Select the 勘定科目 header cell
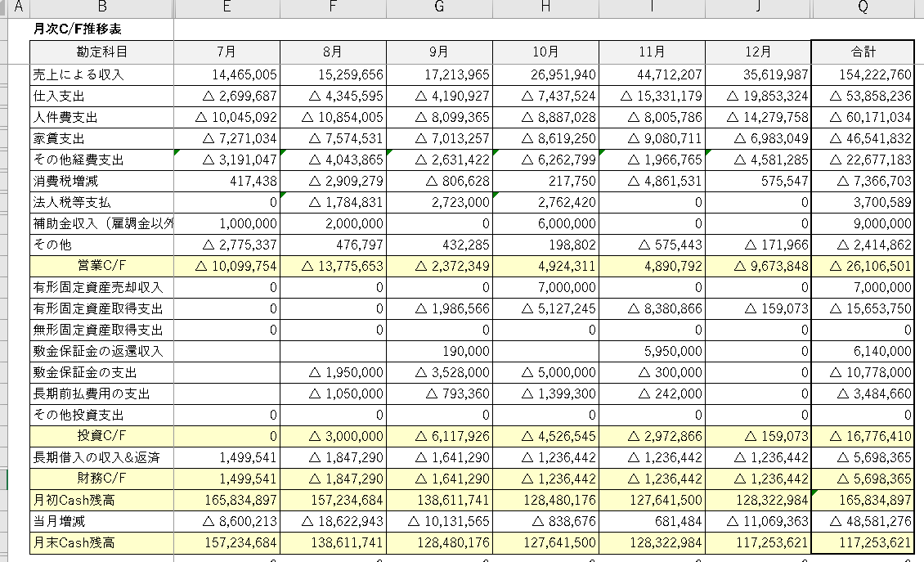Image resolution: width=924 pixels, height=562 pixels. [x=101, y=52]
